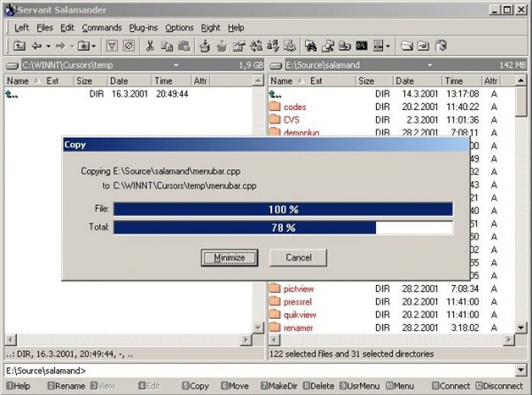Open the Help menu
Screen dimensions: 532x395
236,28
